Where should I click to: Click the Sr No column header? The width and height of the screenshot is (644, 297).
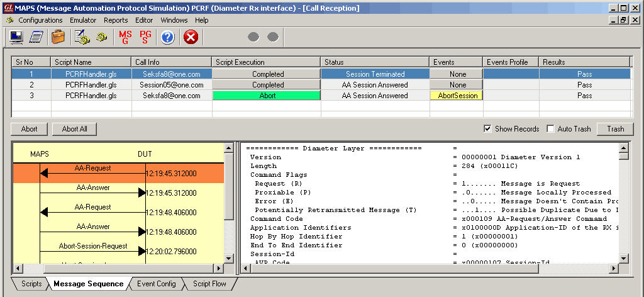click(31, 62)
